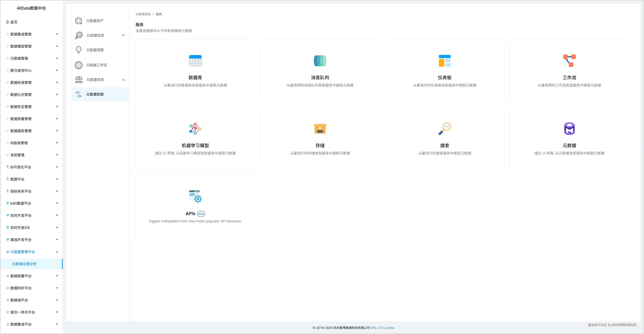Click the message queue (消息队列) icon
The width and height of the screenshot is (644, 334).
tap(320, 61)
